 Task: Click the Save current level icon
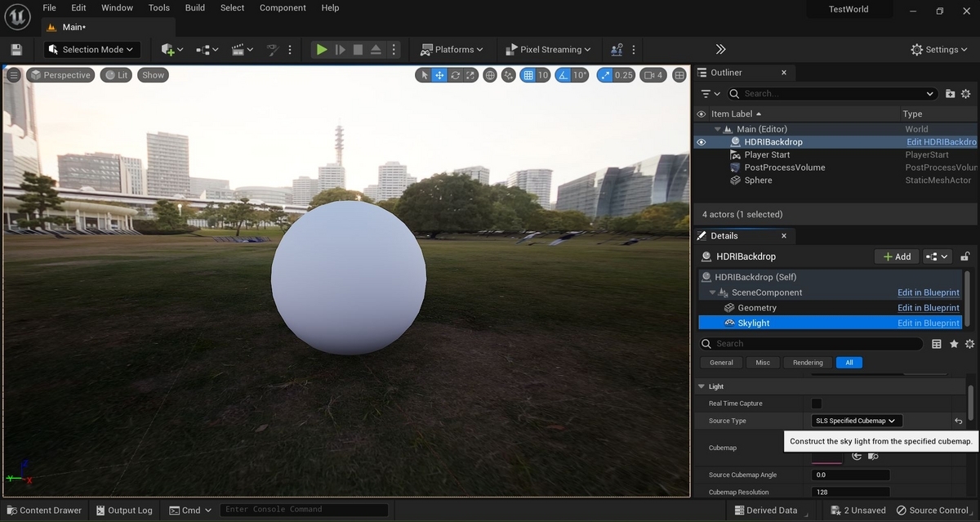[x=16, y=50]
